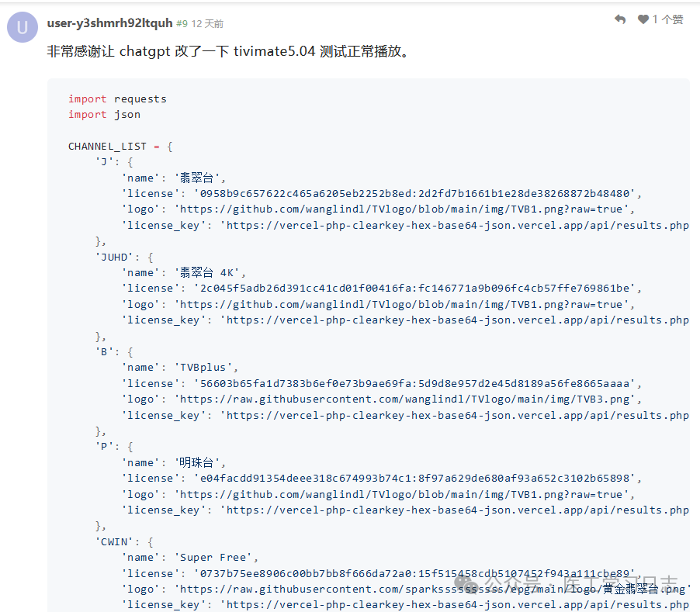Image resolution: width=700 pixels, height=612 pixels.
Task: Click the name 'TVBplus' line
Action: coord(180,368)
